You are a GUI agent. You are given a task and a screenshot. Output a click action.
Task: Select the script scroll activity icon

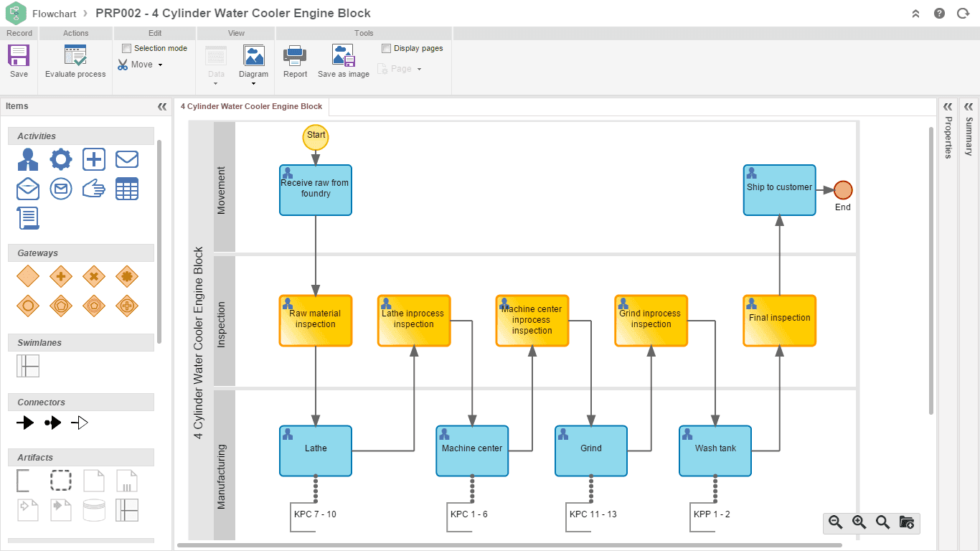click(x=28, y=218)
